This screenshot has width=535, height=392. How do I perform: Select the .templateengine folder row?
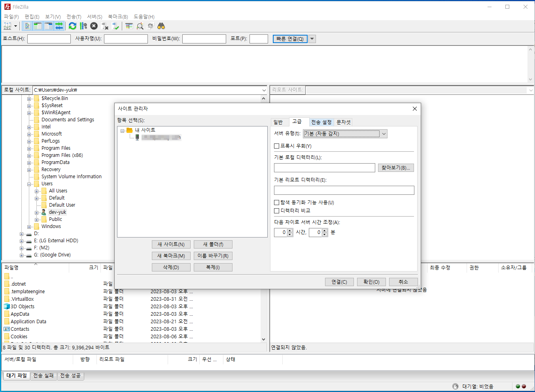[x=132, y=292]
